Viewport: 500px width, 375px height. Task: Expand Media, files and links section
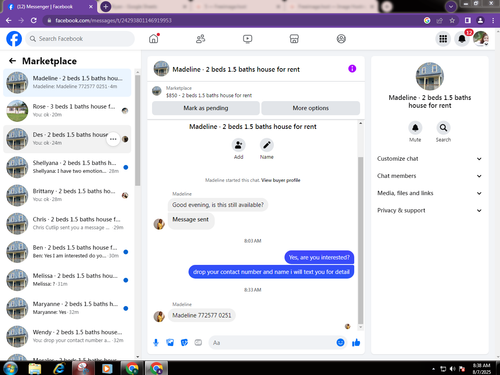point(430,193)
